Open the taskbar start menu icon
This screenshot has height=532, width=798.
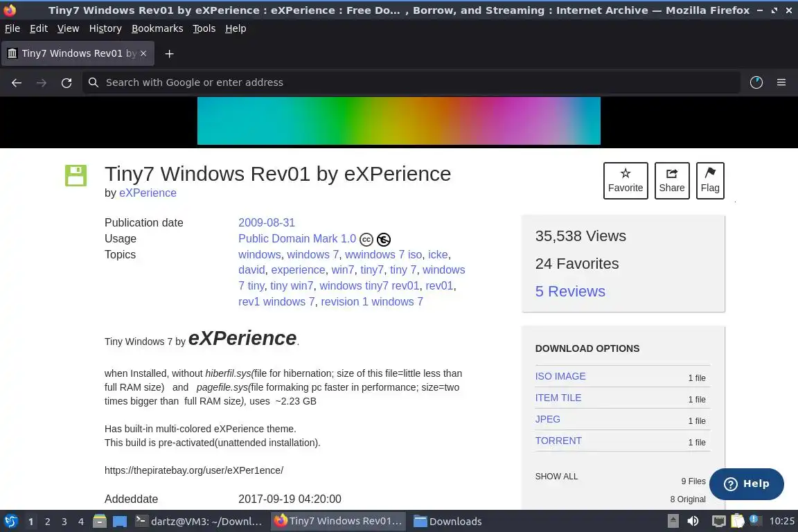pos(10,522)
